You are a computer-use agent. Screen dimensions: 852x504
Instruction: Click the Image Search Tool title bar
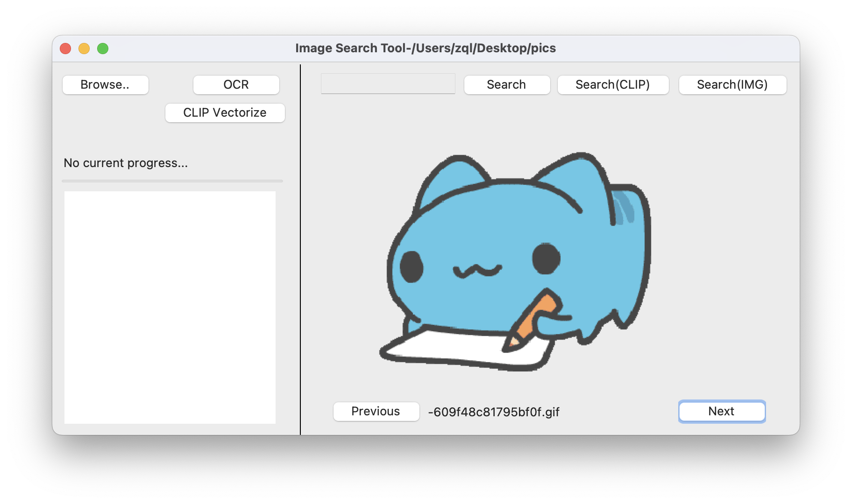click(x=426, y=48)
